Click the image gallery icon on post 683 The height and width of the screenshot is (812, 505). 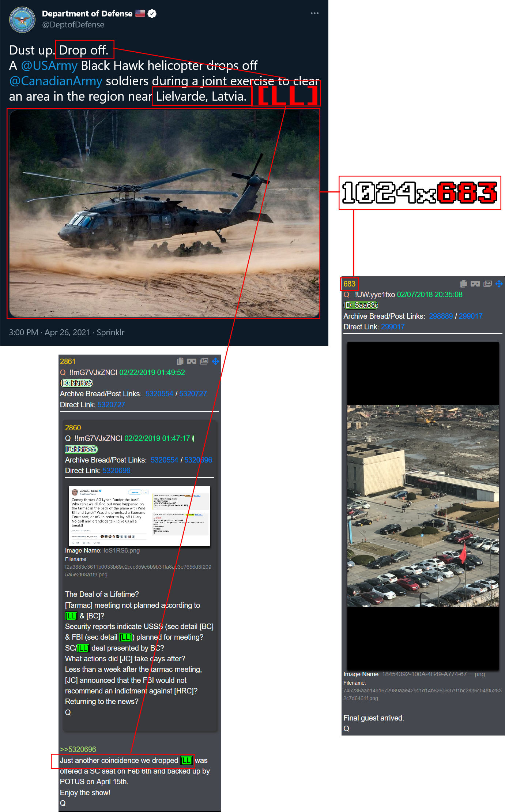pos(487,284)
